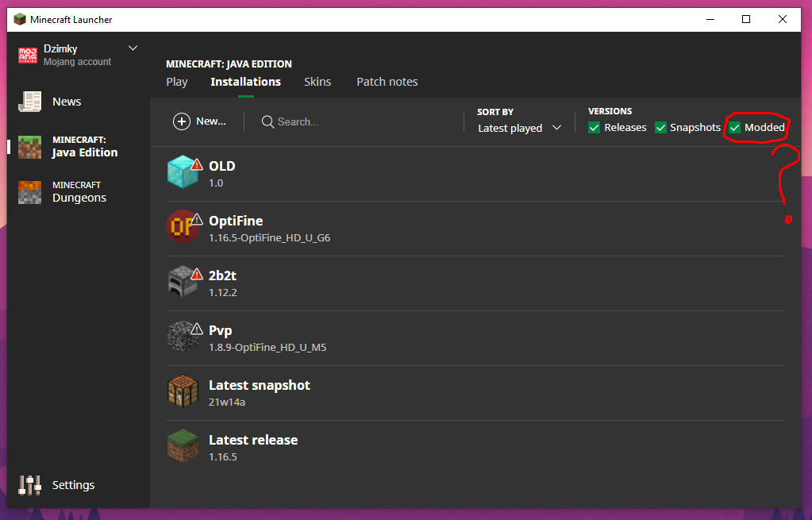This screenshot has height=520, width=812.
Task: Toggle the Releases checkbox
Action: (x=594, y=127)
